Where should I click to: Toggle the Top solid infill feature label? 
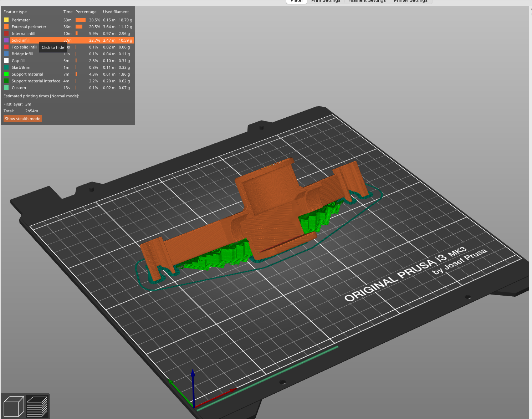pos(24,47)
